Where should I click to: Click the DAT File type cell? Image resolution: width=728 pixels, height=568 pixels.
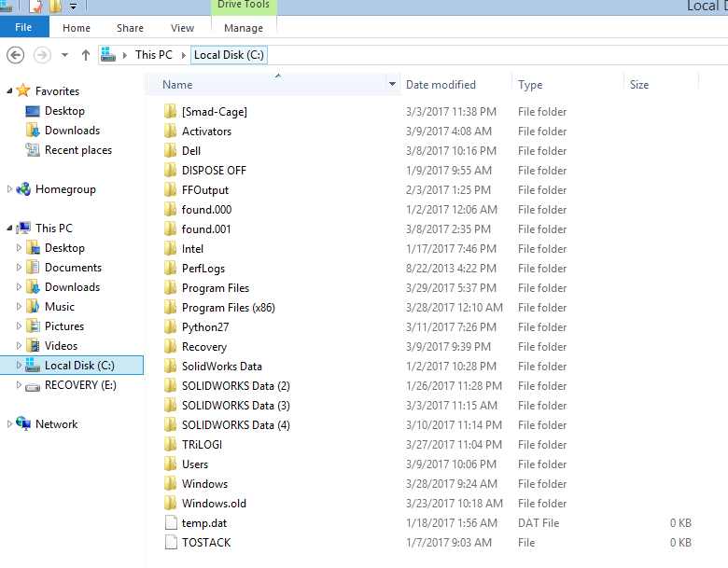[539, 523]
